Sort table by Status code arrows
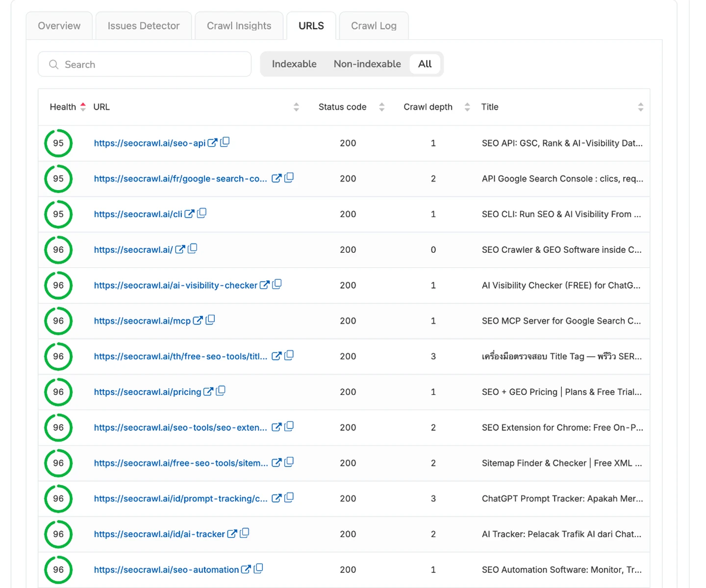The width and height of the screenshot is (706, 588). click(382, 107)
